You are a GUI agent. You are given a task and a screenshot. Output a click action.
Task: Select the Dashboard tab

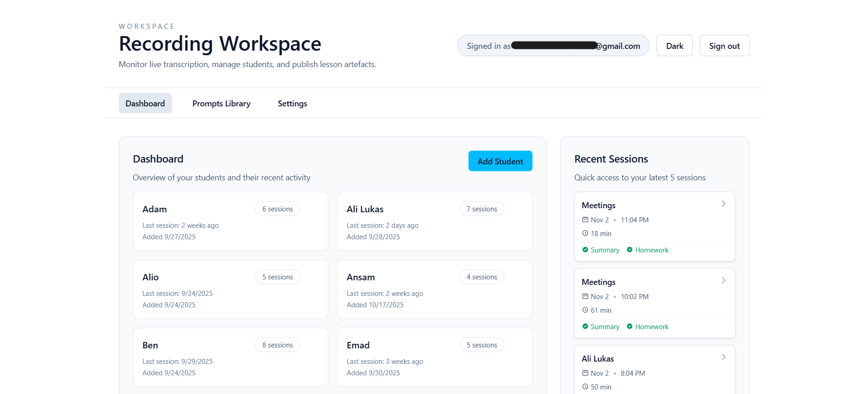coord(145,104)
